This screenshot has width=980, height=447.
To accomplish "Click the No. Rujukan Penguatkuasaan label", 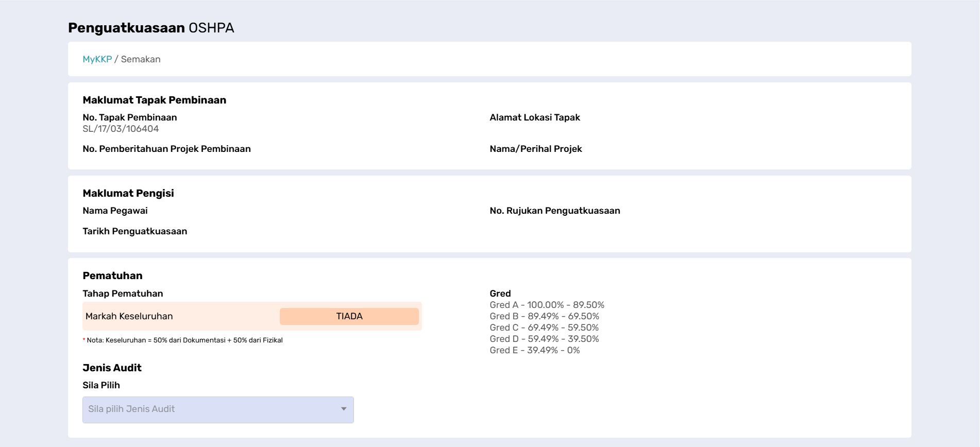I will coord(555,211).
